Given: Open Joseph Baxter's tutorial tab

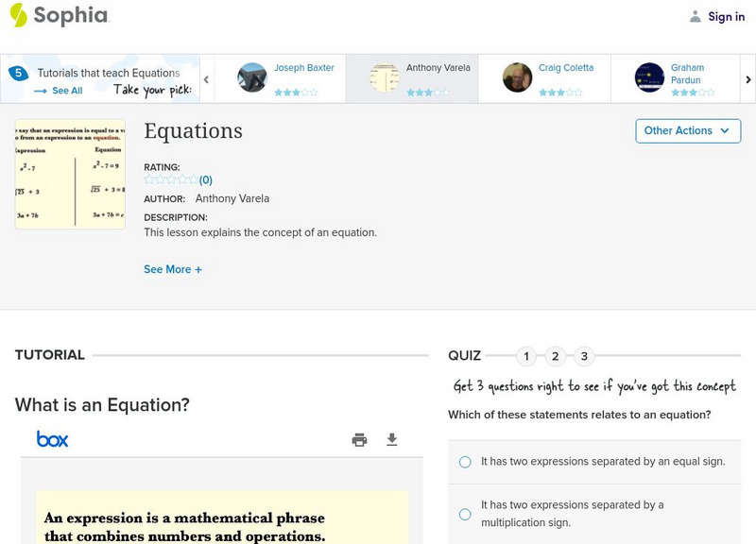Looking at the screenshot, I should (280, 78).
